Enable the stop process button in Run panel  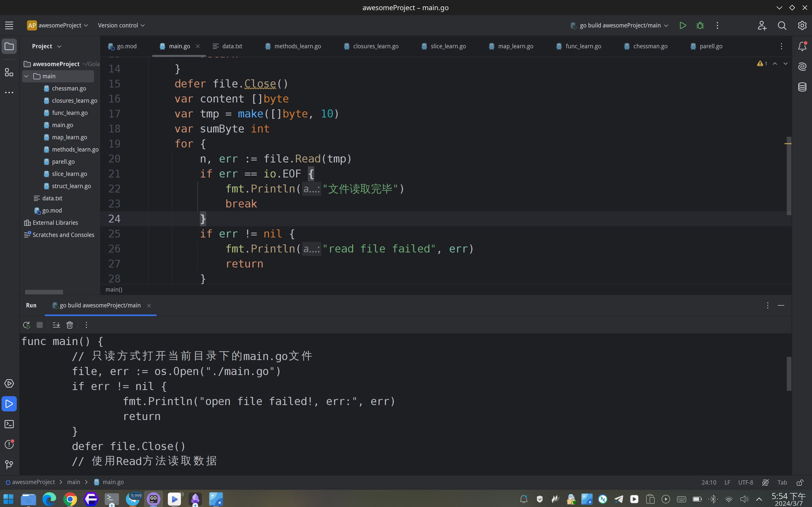(40, 325)
